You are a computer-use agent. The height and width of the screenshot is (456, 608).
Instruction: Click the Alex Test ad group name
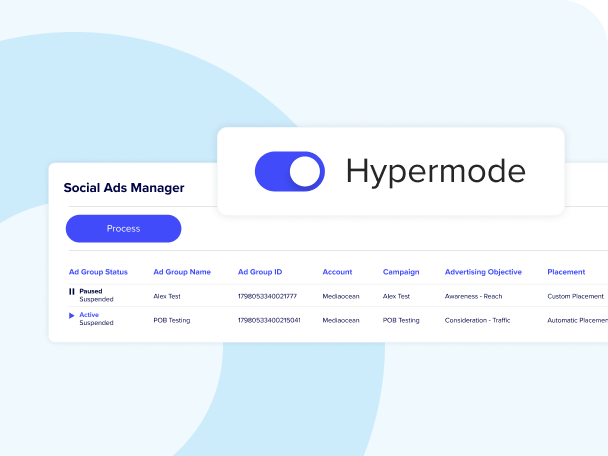pos(167,296)
